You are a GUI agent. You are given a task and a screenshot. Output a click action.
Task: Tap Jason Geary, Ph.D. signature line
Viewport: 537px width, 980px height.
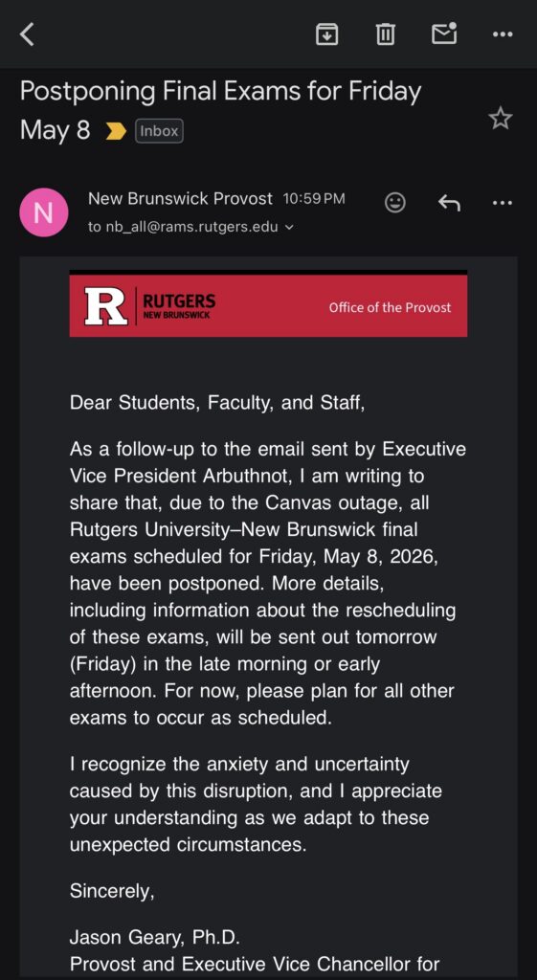coord(154,938)
